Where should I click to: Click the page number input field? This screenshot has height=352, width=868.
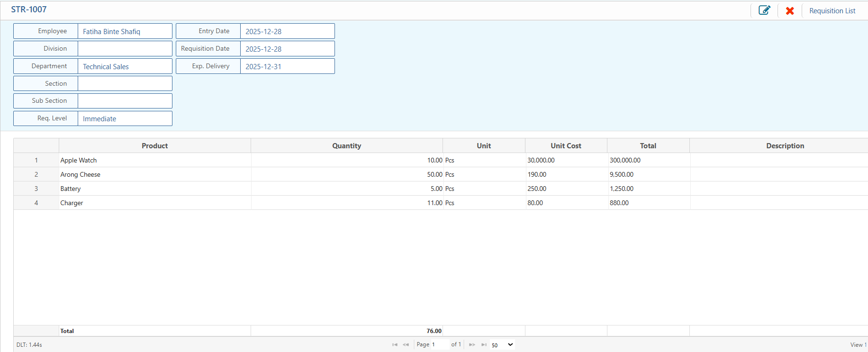coord(439,344)
